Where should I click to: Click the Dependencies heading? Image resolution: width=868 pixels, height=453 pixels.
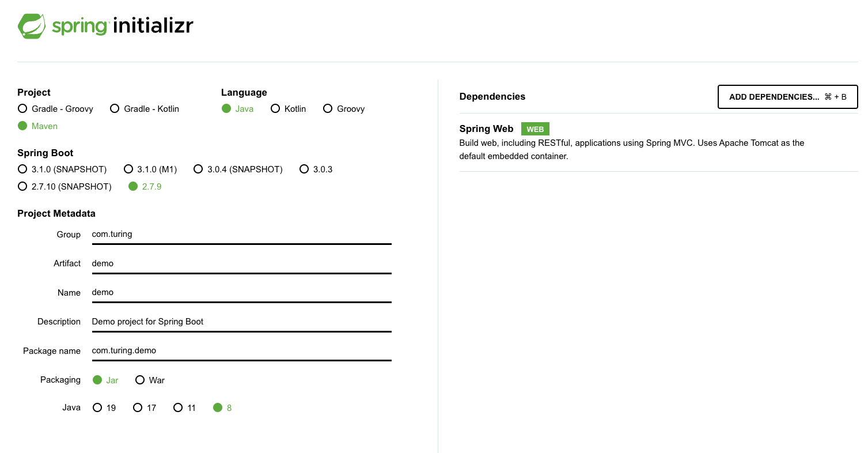[x=492, y=96]
